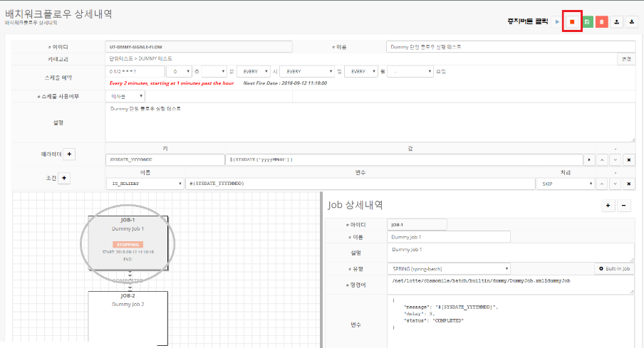Image resolution: width=644 pixels, height=348 pixels.
Task: Click the Job 상세내역 heading
Action: tap(355, 205)
